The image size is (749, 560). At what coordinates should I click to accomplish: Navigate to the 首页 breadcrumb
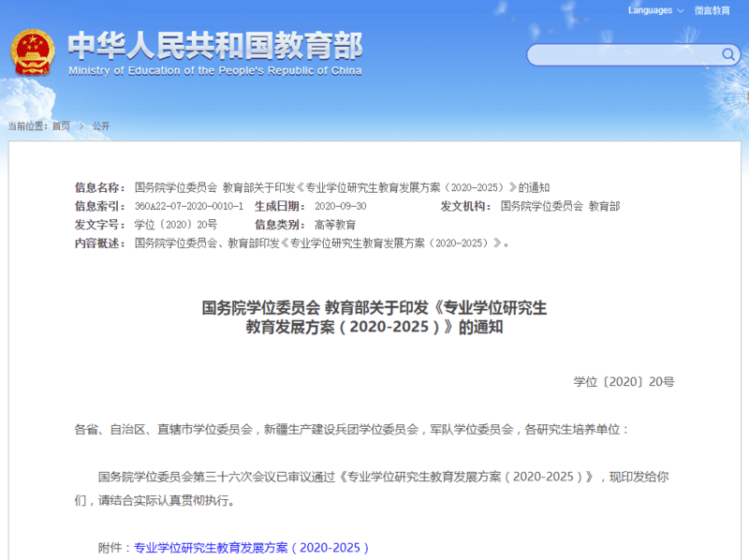coord(62,125)
